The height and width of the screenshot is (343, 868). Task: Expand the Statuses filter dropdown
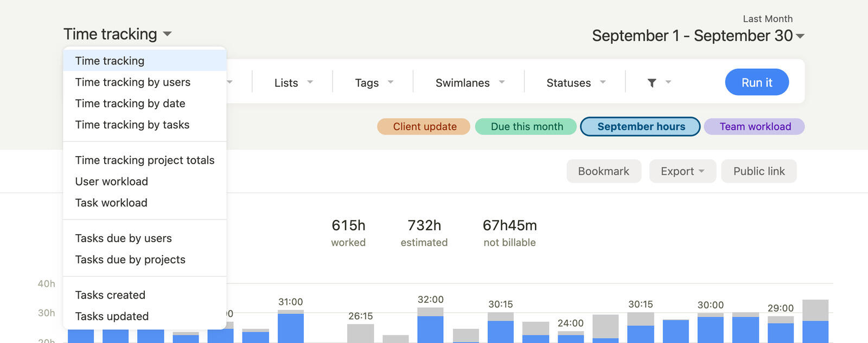pos(576,82)
